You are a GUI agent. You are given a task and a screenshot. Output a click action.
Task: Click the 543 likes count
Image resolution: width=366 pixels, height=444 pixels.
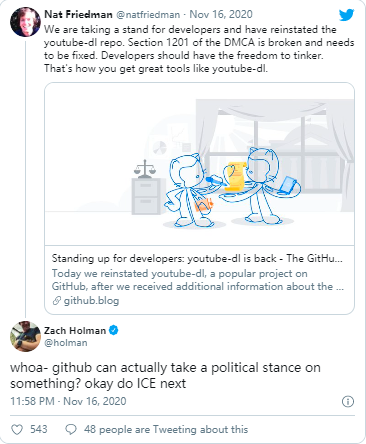click(x=39, y=429)
